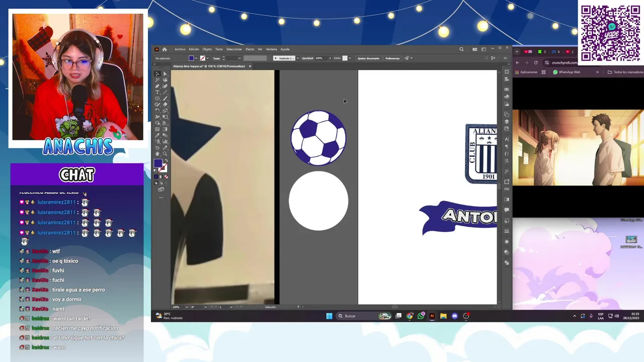Reset to default fill and stroke
Screen dimensions: 644x362
pyautogui.click(x=155, y=170)
